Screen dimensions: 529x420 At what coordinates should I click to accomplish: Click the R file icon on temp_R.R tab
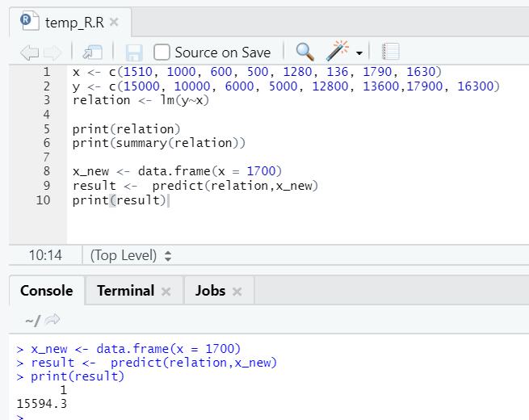point(29,21)
